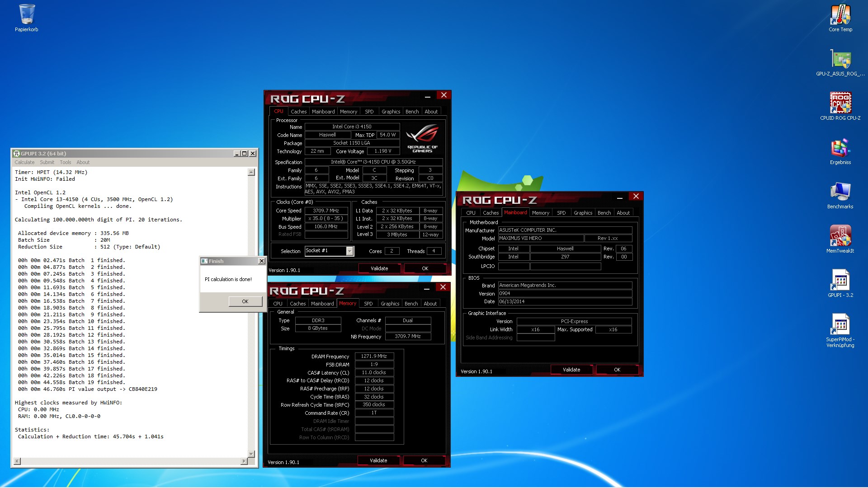Screen dimensions: 868x488
Task: Click Validate in the CPU-Z CPU window
Action: (379, 268)
